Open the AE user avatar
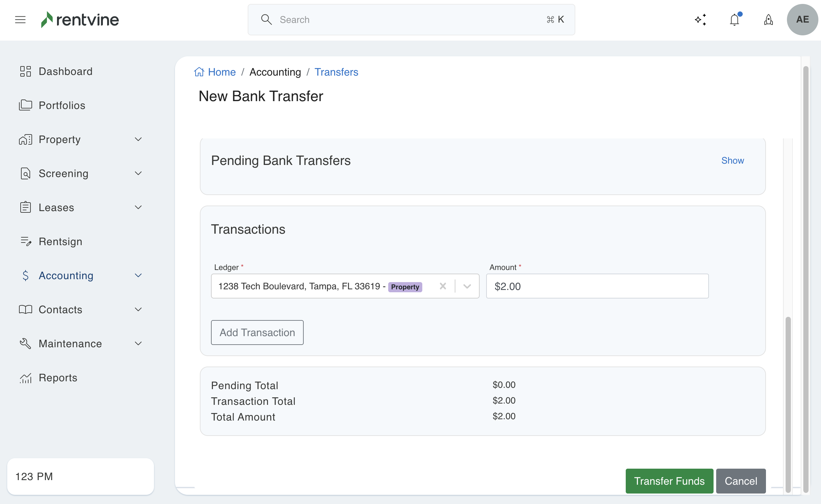The height and width of the screenshot is (504, 821). tap(802, 20)
